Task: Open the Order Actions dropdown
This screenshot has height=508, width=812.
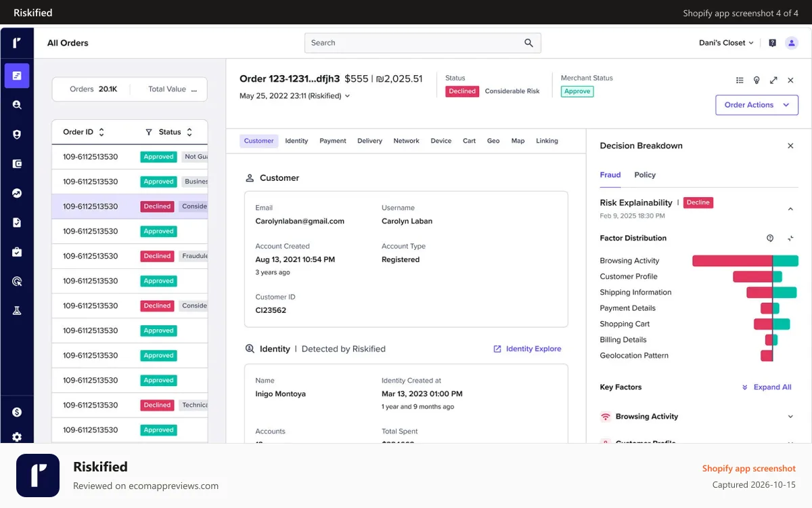Action: click(x=757, y=105)
